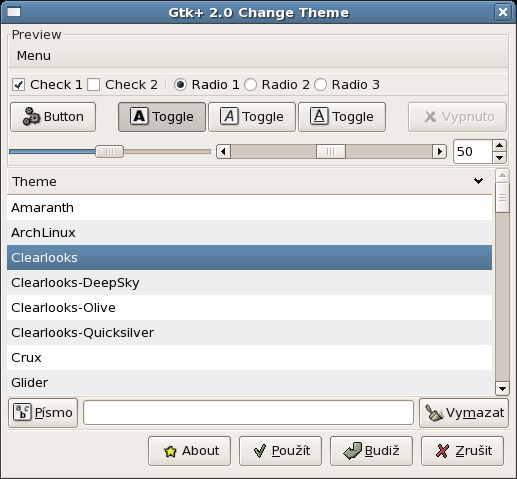
Task: Increase the spin box value from 50
Action: 499,145
